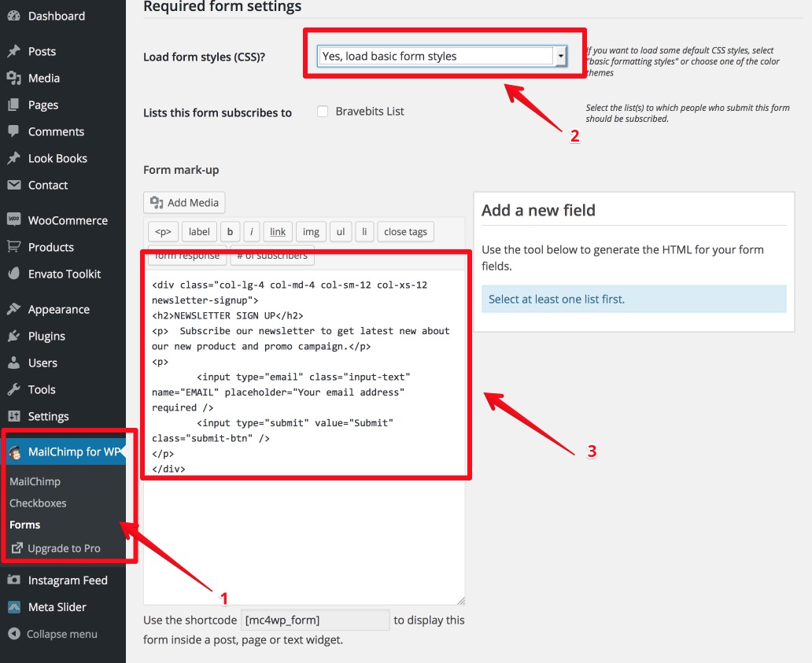
Task: Tick the Bravebits List checkbox
Action: pos(323,111)
